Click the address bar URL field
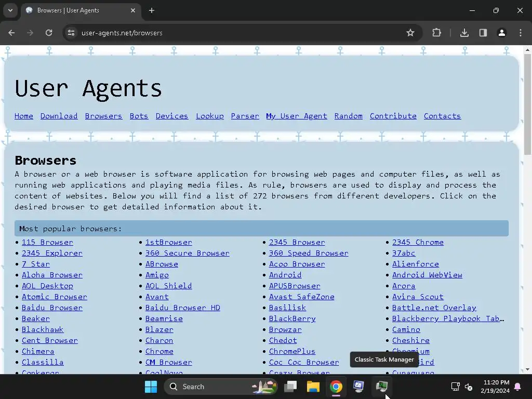 pos(237,33)
